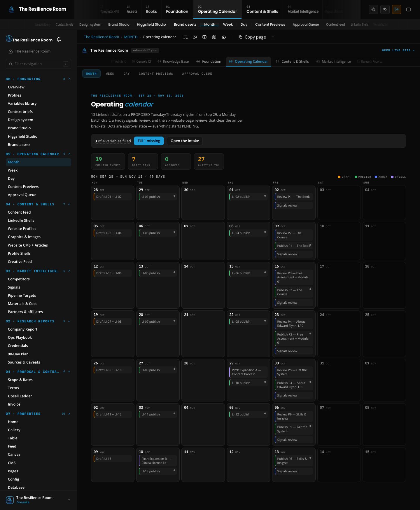The image size is (420, 510).
Task: Click The Resilience Room logo in the top bar
Action: [x=11, y=9]
